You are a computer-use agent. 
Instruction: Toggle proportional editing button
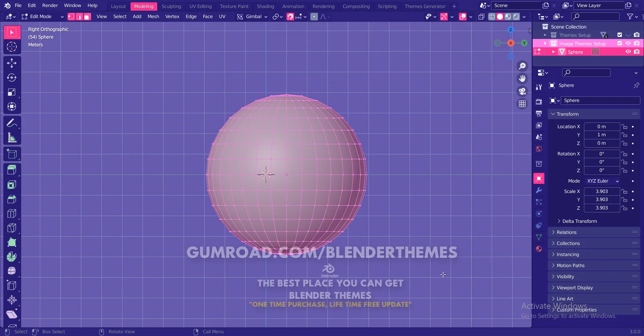point(314,17)
